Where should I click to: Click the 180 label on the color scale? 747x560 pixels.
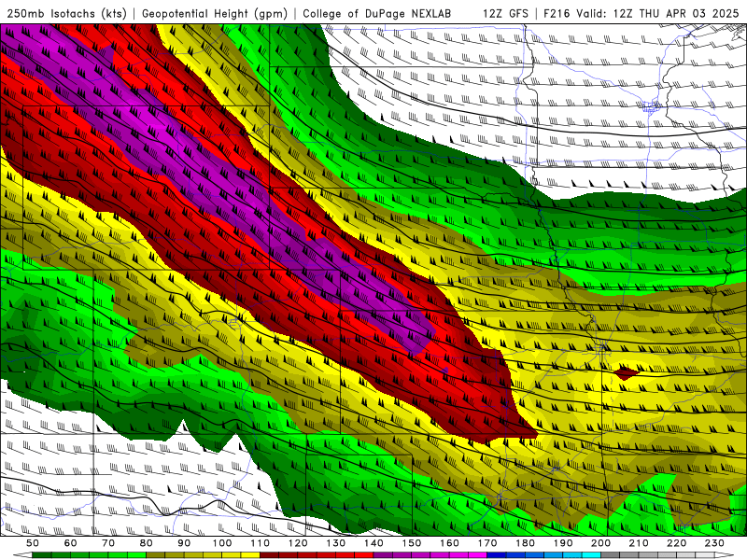[525, 543]
